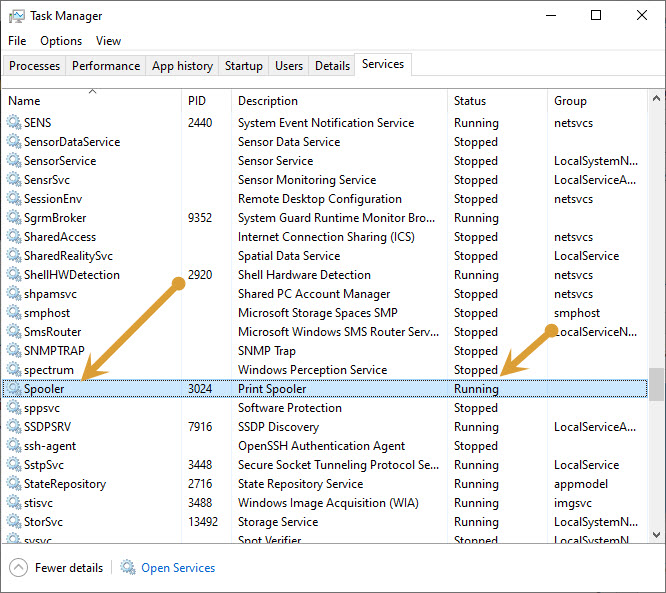Click the gear icon beside SENS service

(x=14, y=122)
